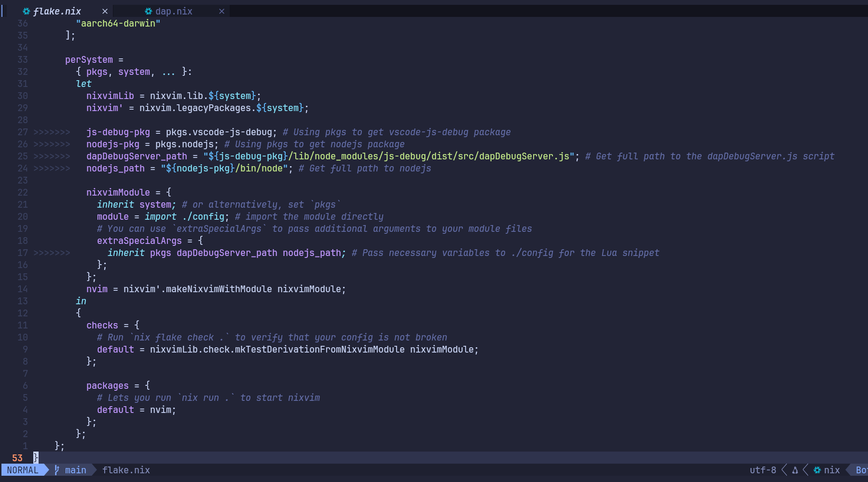Click the main branch name in statusline
The image size is (868, 482).
click(x=76, y=470)
